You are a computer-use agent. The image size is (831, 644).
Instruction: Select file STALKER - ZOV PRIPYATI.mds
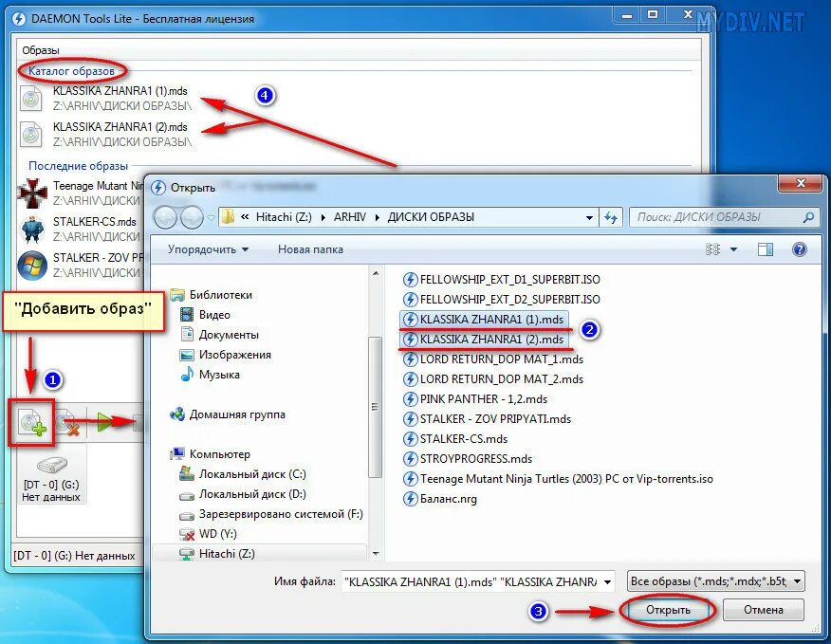(487, 419)
